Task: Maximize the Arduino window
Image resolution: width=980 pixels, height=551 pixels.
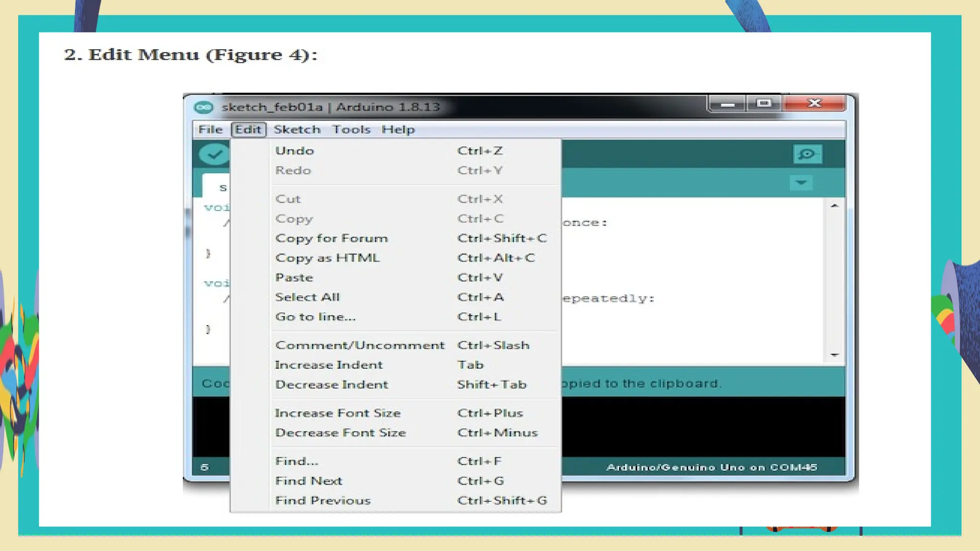Action: tap(763, 103)
